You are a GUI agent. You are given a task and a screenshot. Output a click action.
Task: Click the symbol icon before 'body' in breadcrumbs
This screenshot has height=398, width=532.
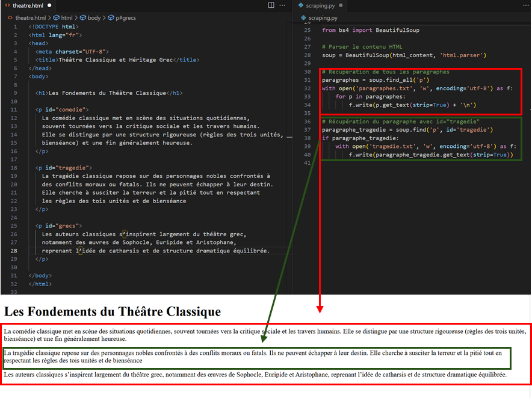point(83,17)
